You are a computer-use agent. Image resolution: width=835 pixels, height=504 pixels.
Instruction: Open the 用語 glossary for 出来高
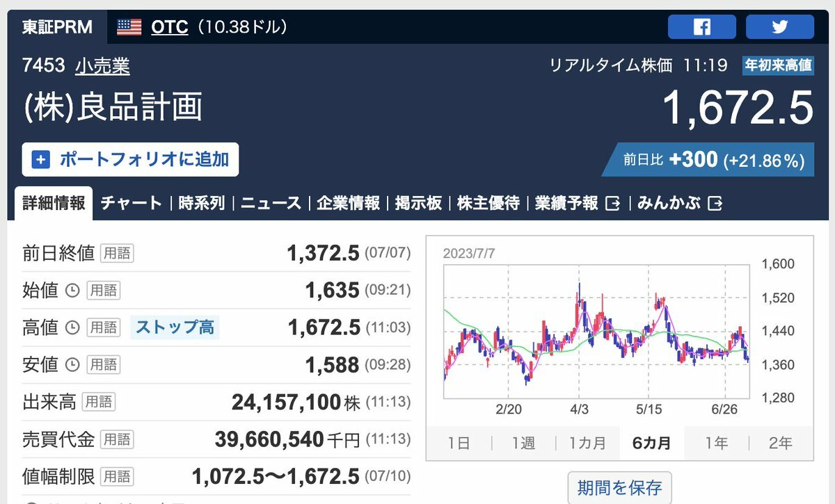[98, 402]
